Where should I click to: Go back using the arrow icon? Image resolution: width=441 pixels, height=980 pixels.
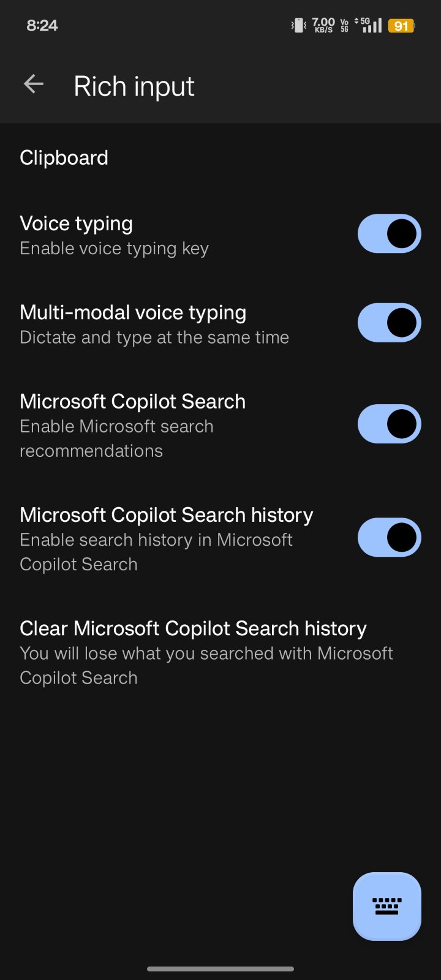click(34, 85)
